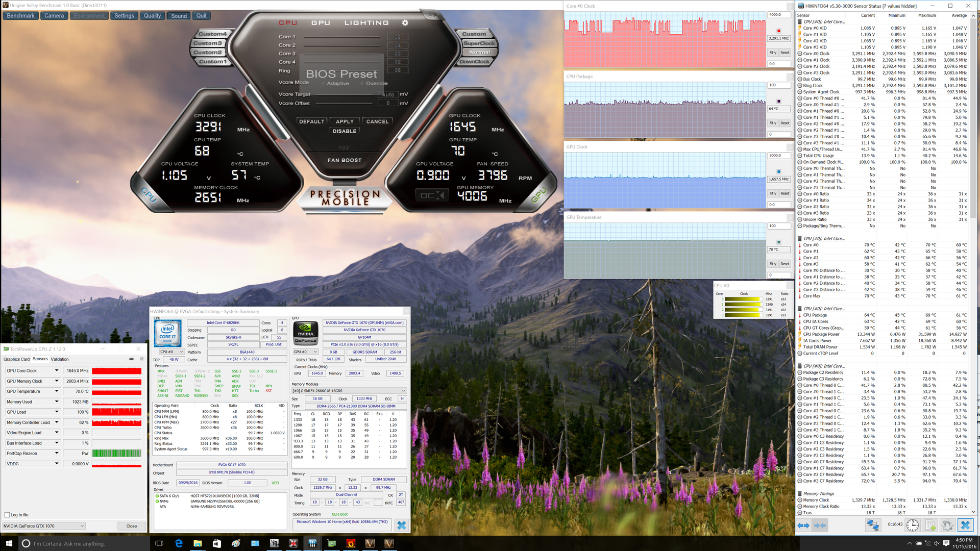Click GPU-Z screenshot camera icon
Screen dimensions: 980x551
point(131,359)
